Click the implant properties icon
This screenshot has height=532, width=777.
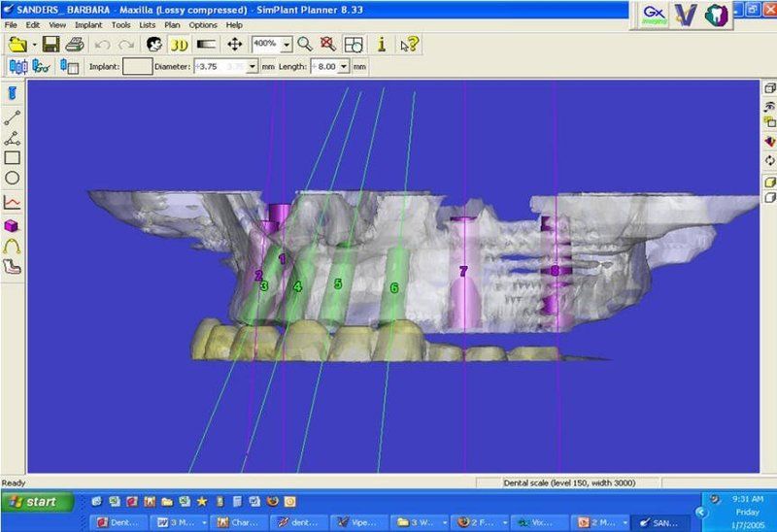(69, 66)
